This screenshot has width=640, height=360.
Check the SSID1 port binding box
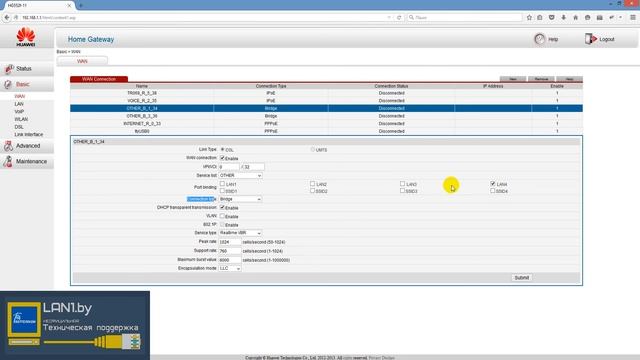click(222, 191)
